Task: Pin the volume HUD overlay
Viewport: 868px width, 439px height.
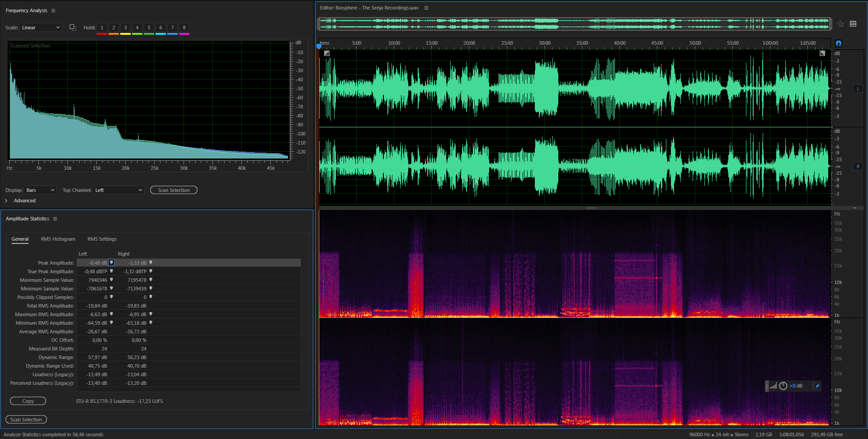Action: (x=817, y=386)
